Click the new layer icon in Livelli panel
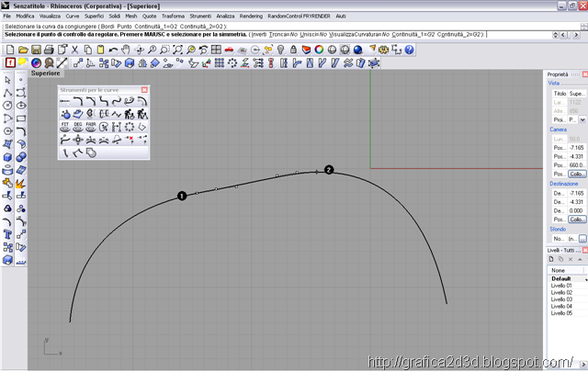Image resolution: width=588 pixels, height=372 pixels. (553, 259)
